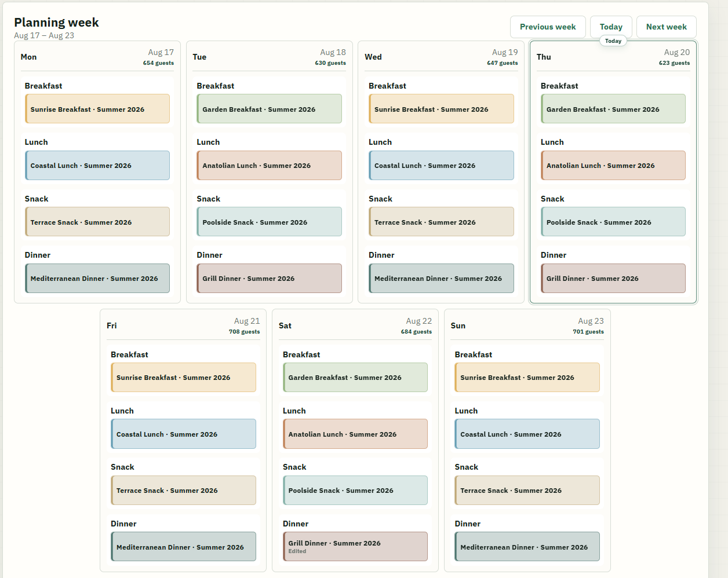Click the Sat day header label

click(x=285, y=325)
